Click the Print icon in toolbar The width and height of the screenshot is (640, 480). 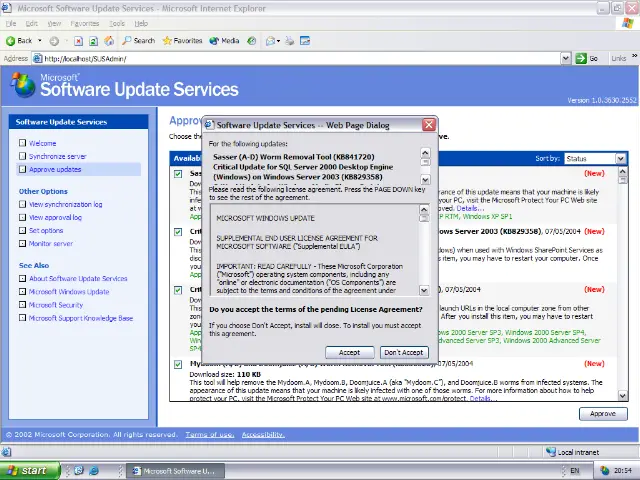pyautogui.click(x=289, y=41)
